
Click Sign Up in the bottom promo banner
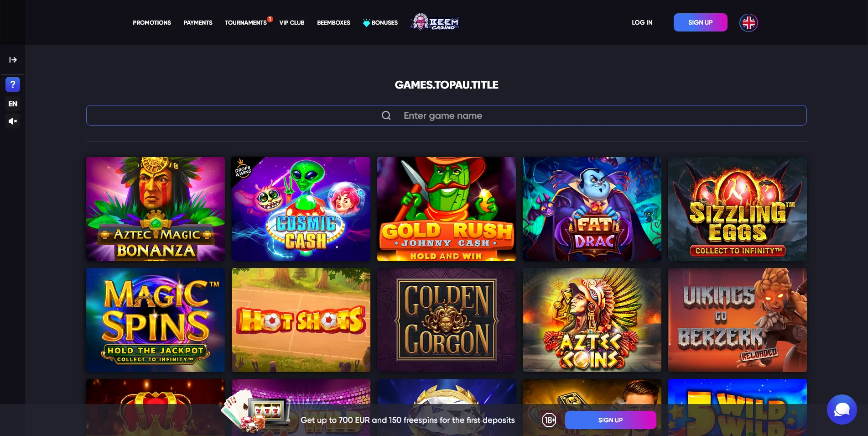point(610,420)
